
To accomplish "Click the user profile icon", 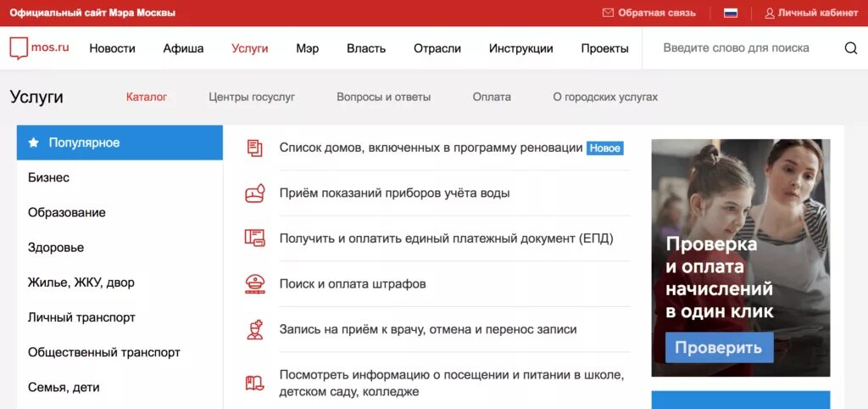I will [770, 13].
